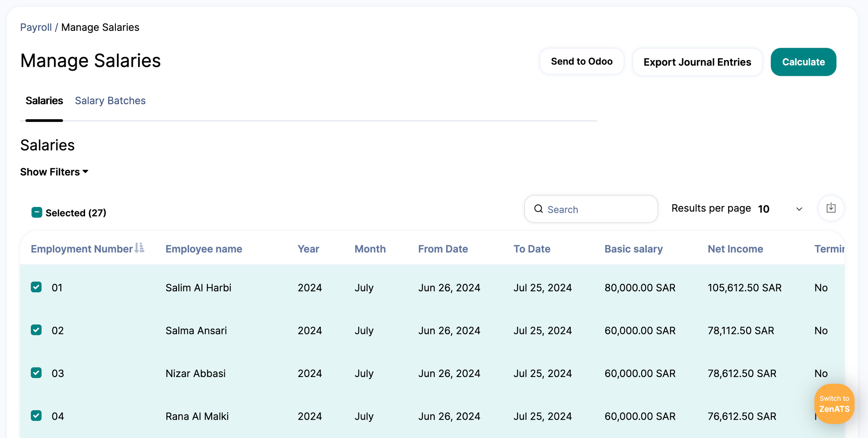Click the download table export icon

click(x=831, y=208)
